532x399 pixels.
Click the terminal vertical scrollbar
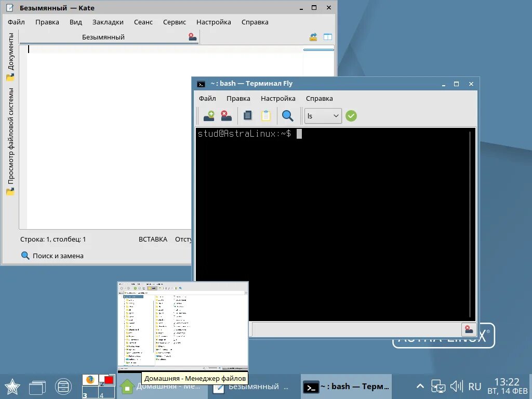click(x=470, y=224)
